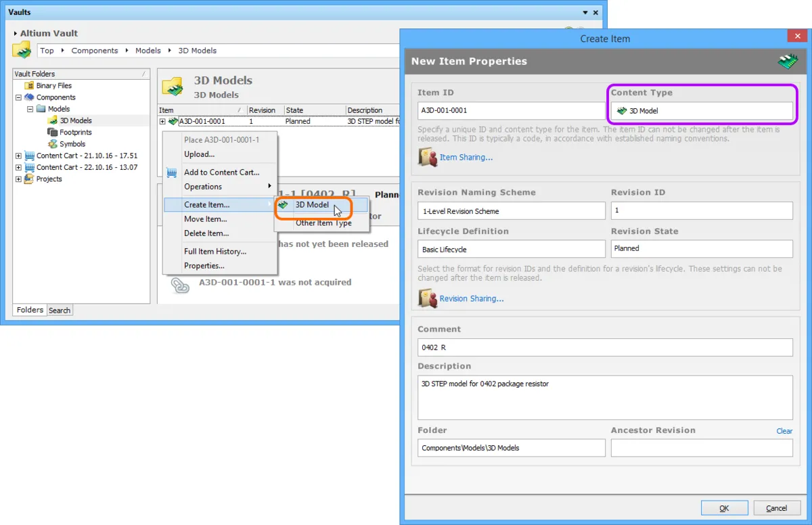The image size is (812, 525).
Task: Switch to the Folders tab
Action: 30,310
